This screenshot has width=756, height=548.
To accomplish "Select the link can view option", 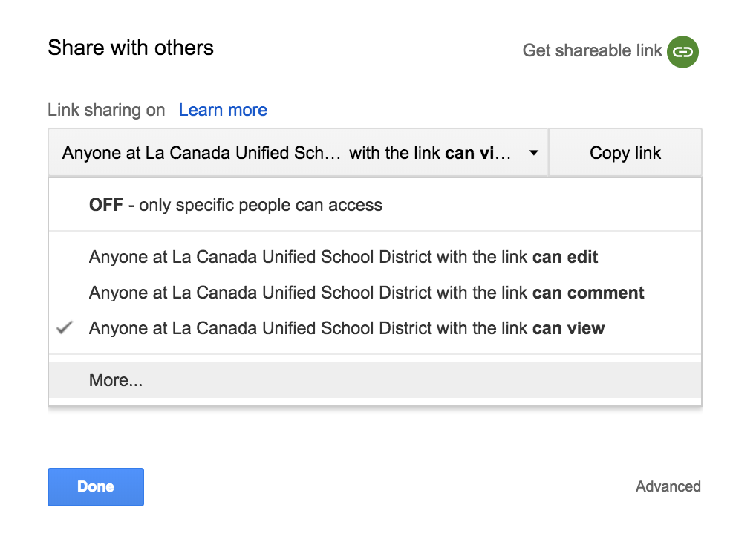I will coord(374,328).
